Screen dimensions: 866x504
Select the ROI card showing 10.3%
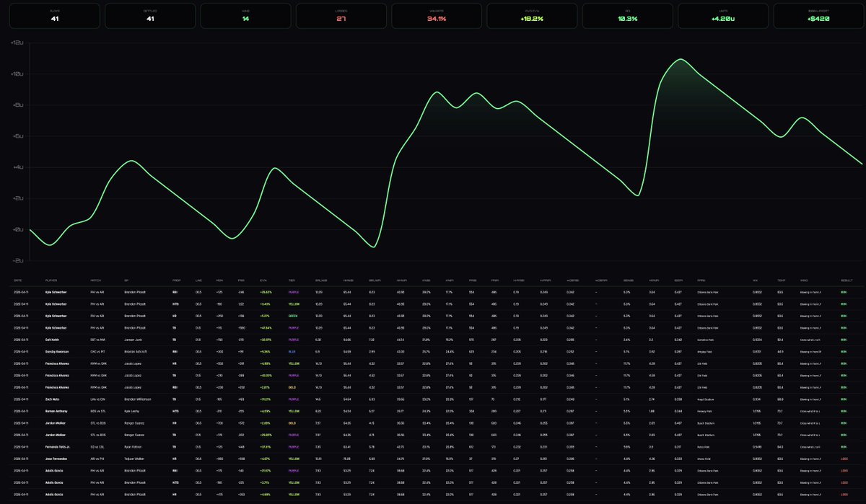click(x=628, y=16)
